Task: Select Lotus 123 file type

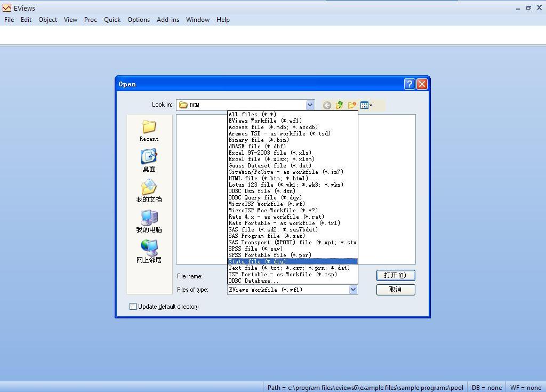Action: pyautogui.click(x=293, y=185)
